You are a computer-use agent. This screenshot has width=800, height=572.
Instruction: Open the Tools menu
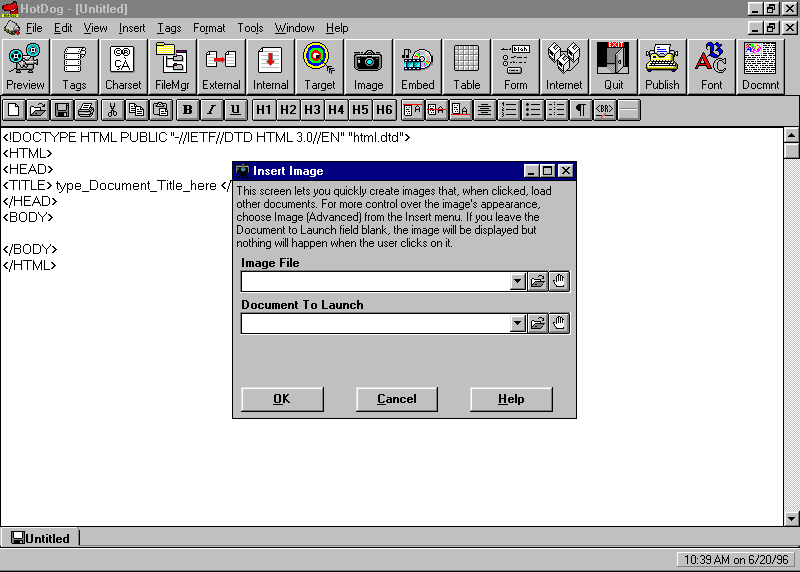tap(250, 28)
